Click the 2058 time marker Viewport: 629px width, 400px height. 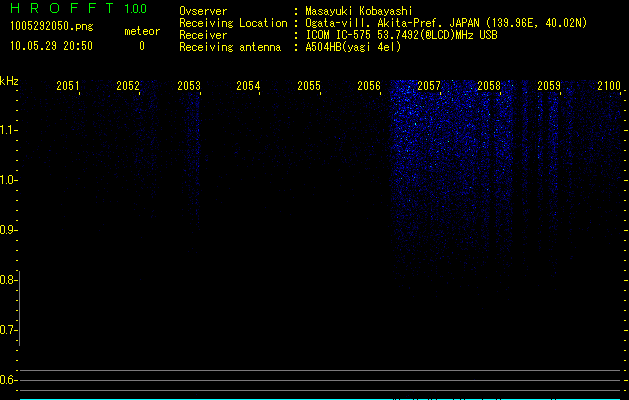coord(489,86)
